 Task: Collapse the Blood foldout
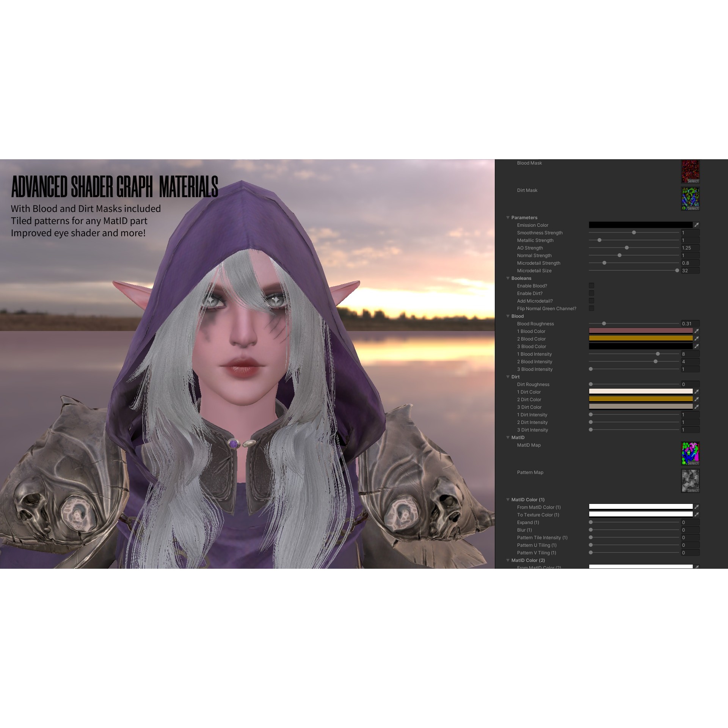coord(508,316)
